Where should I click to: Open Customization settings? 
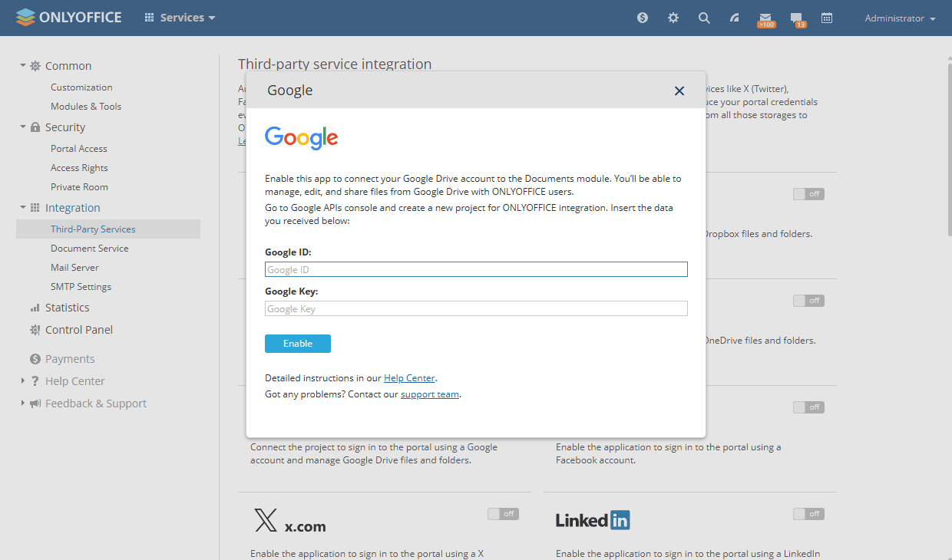pos(81,87)
